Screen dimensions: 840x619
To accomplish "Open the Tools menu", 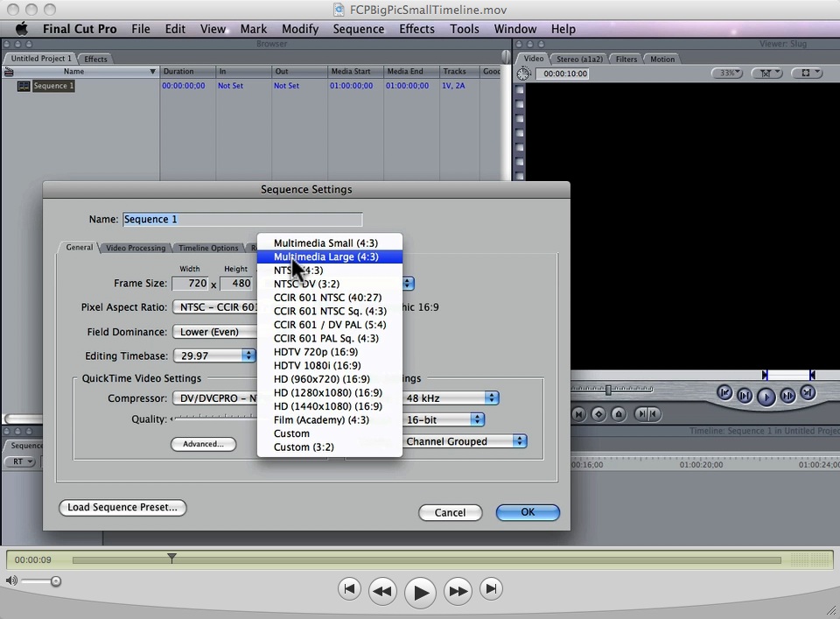I will [x=465, y=29].
